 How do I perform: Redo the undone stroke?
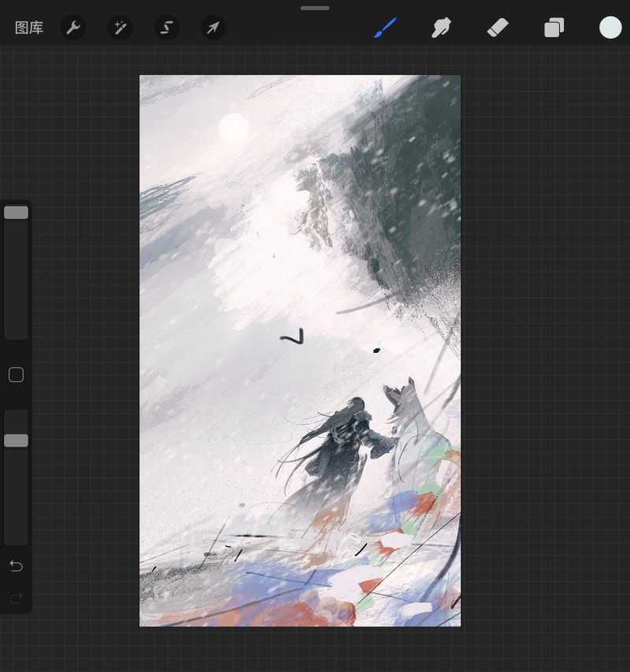(x=17, y=598)
